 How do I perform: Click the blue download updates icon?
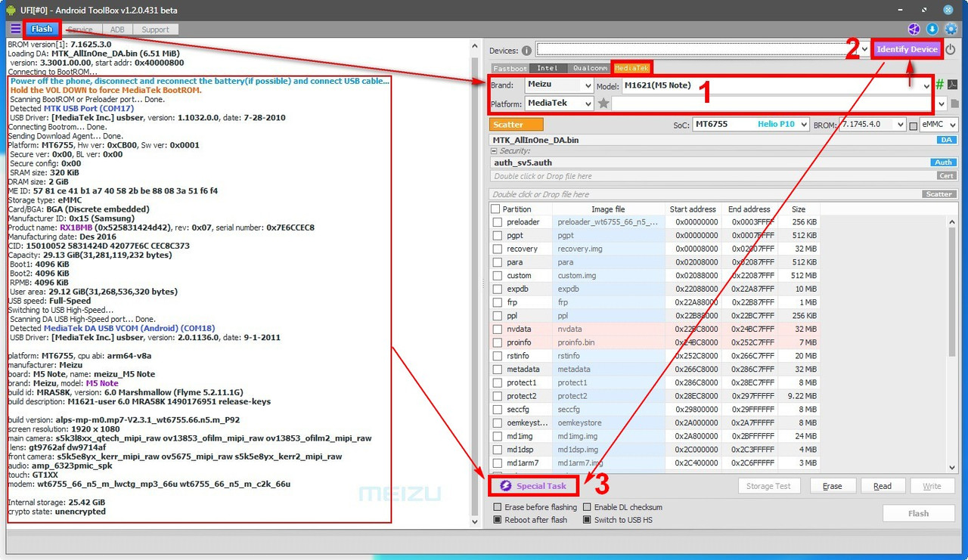(932, 29)
